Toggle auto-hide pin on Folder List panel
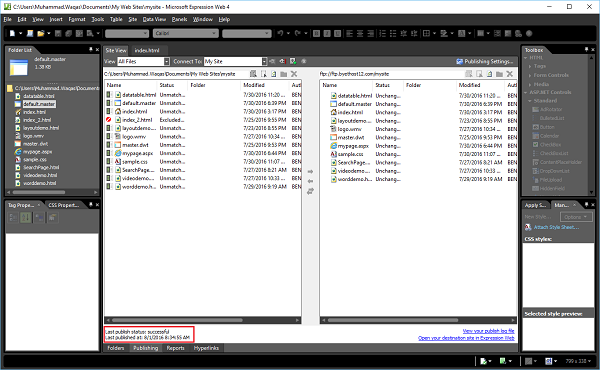Viewport: 600px width, 370px height. click(91, 50)
